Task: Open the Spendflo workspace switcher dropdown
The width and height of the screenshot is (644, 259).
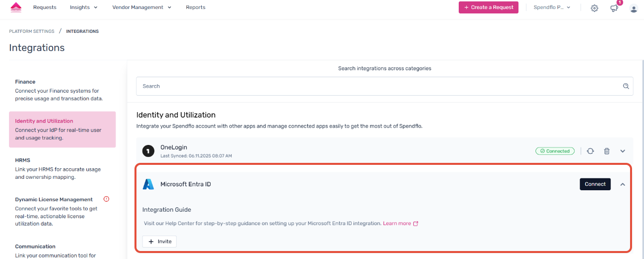Action: (x=552, y=7)
